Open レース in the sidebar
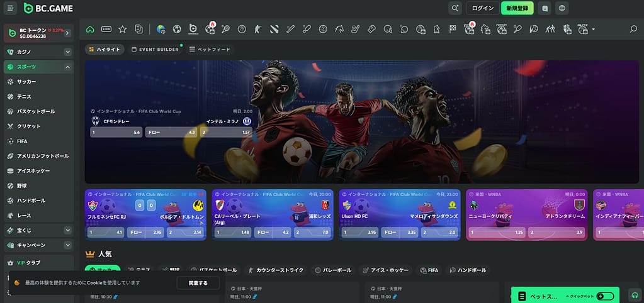Viewport: 644px width, 303px height. point(38,215)
